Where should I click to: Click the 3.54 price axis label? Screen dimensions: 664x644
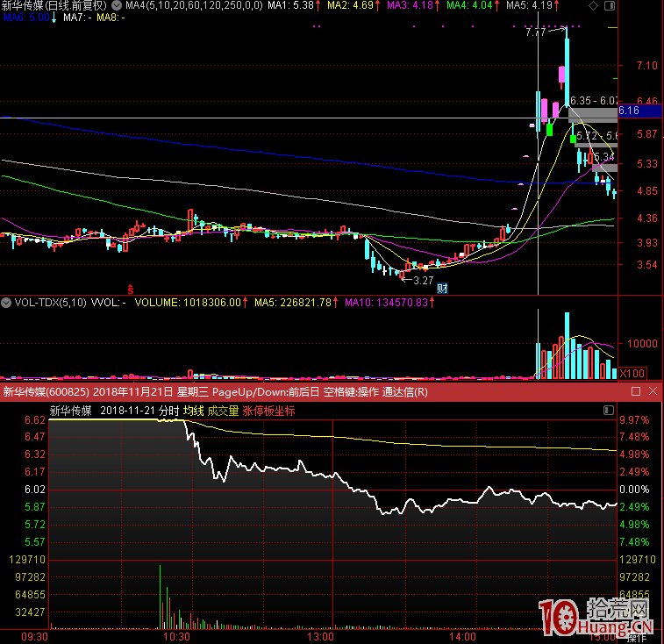(x=647, y=264)
